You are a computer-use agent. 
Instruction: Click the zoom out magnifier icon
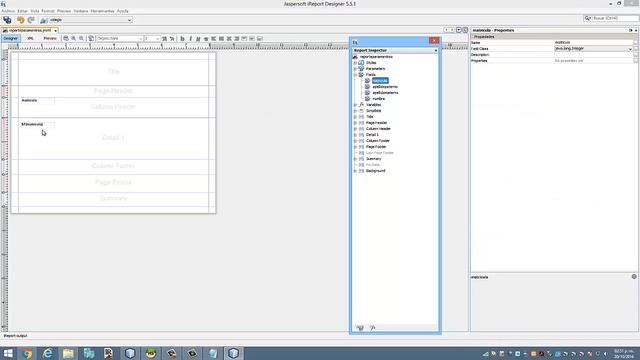81,38
